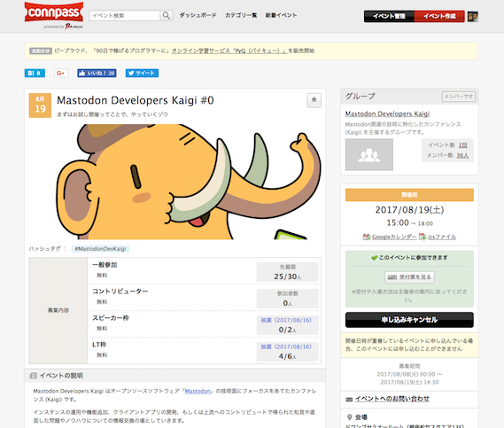Image resolution: width=504 pixels, height=428 pixels.
Task: Click the event search input field
Action: (125, 15)
